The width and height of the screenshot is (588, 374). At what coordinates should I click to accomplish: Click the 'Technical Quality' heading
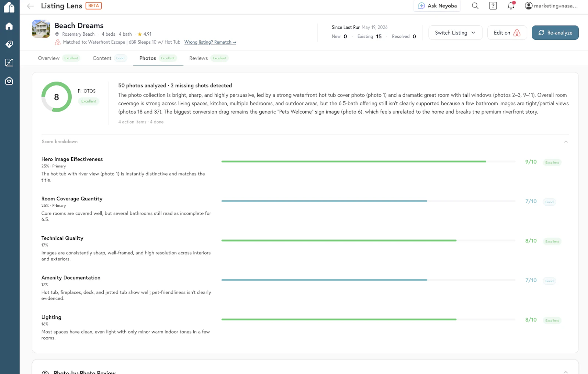pyautogui.click(x=62, y=238)
